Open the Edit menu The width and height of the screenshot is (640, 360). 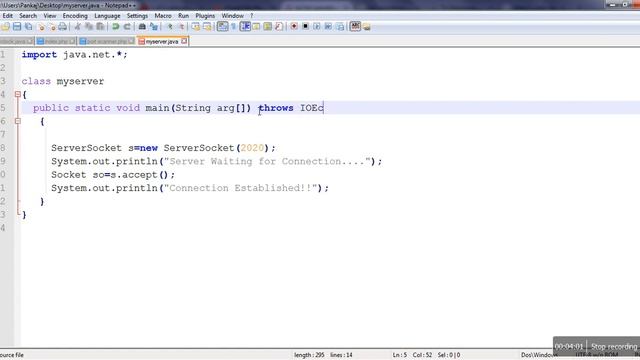[x=7, y=16]
